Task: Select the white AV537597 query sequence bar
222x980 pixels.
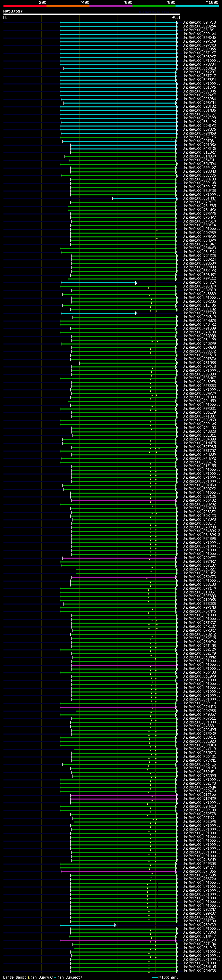Action: point(92,14)
